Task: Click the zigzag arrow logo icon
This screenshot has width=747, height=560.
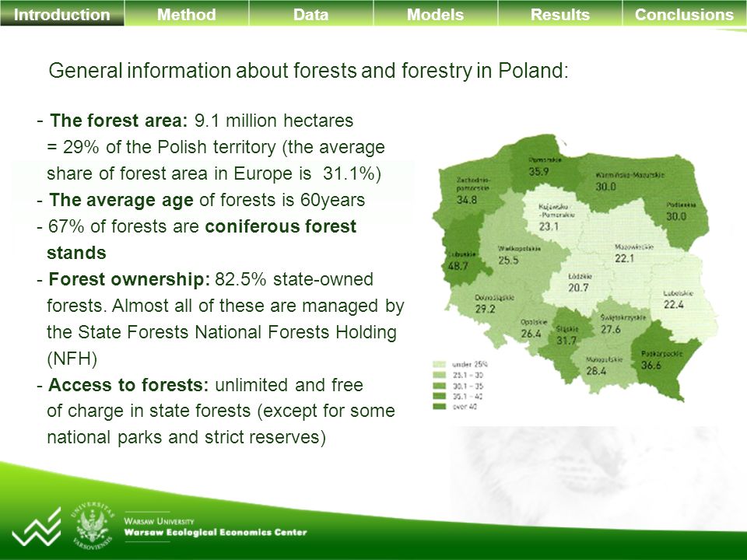Action: point(37,527)
